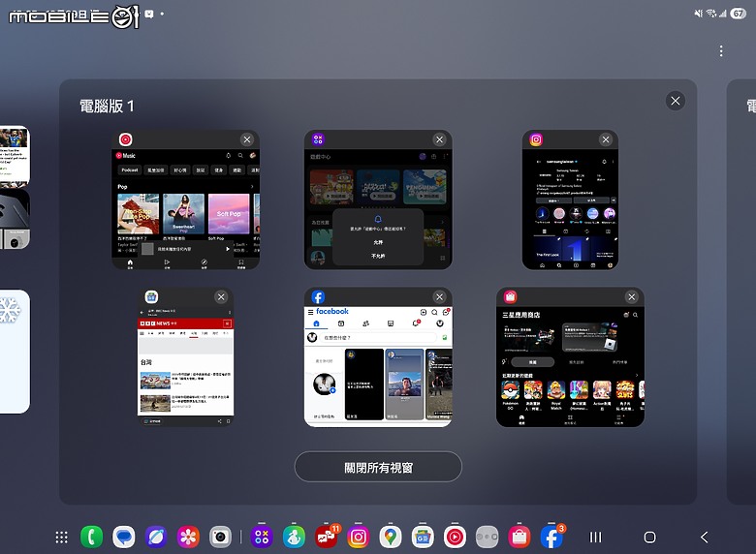The width and height of the screenshot is (756, 554).
Task: Tap the Instagram card's app icon
Action: 536,139
